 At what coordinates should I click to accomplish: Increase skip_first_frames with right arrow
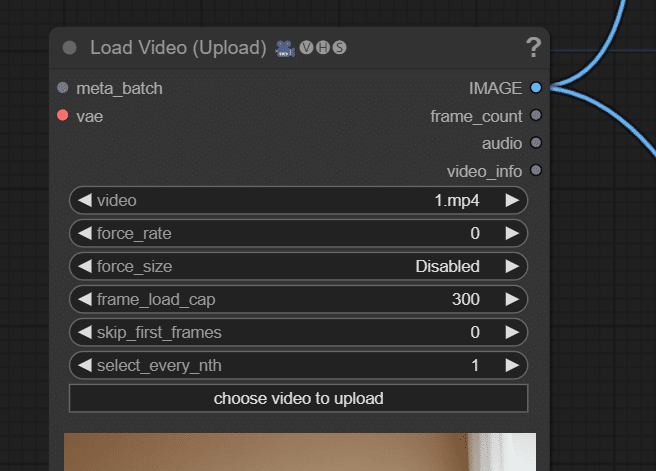pyautogui.click(x=512, y=333)
